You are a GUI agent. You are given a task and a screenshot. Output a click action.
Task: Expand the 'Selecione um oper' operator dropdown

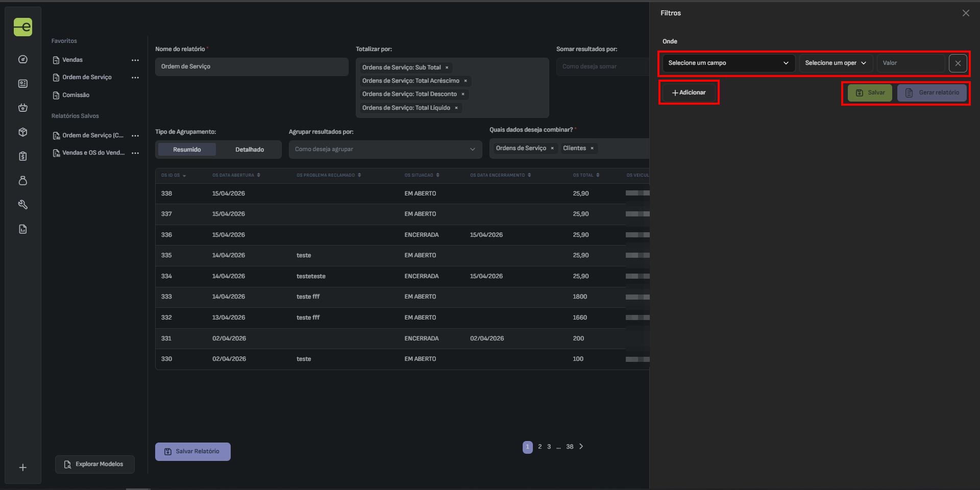tap(835, 63)
